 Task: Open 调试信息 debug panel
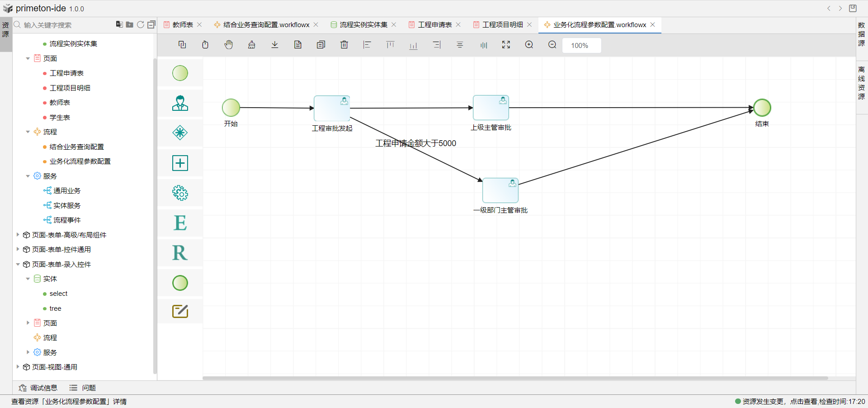(x=38, y=388)
